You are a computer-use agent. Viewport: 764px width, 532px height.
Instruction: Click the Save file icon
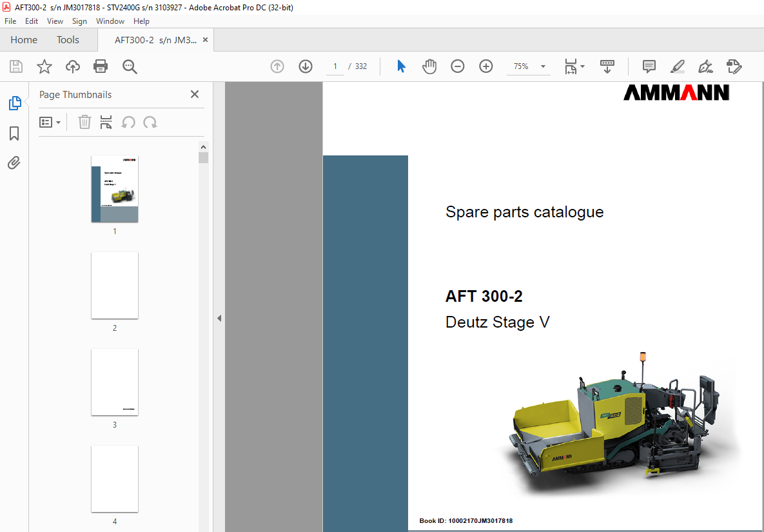[16, 66]
